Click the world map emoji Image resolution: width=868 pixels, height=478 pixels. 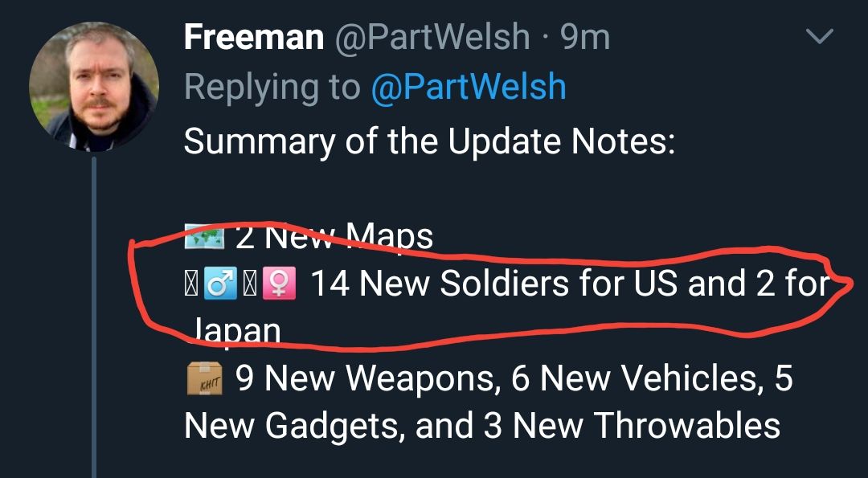click(203, 238)
